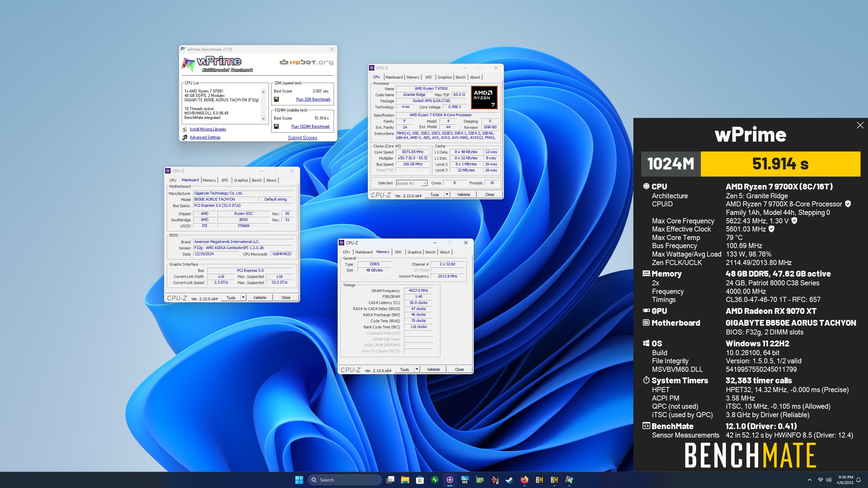Click Run 32M Benchmark link
Image resolution: width=868 pixels, height=488 pixels.
[x=313, y=99]
